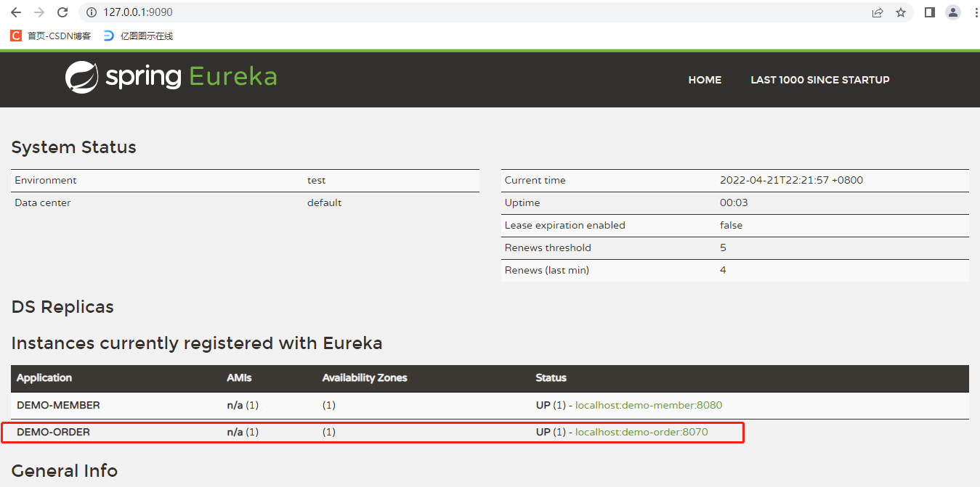Click the n/a (1) cell in DEMO-ORDER row

(x=243, y=432)
